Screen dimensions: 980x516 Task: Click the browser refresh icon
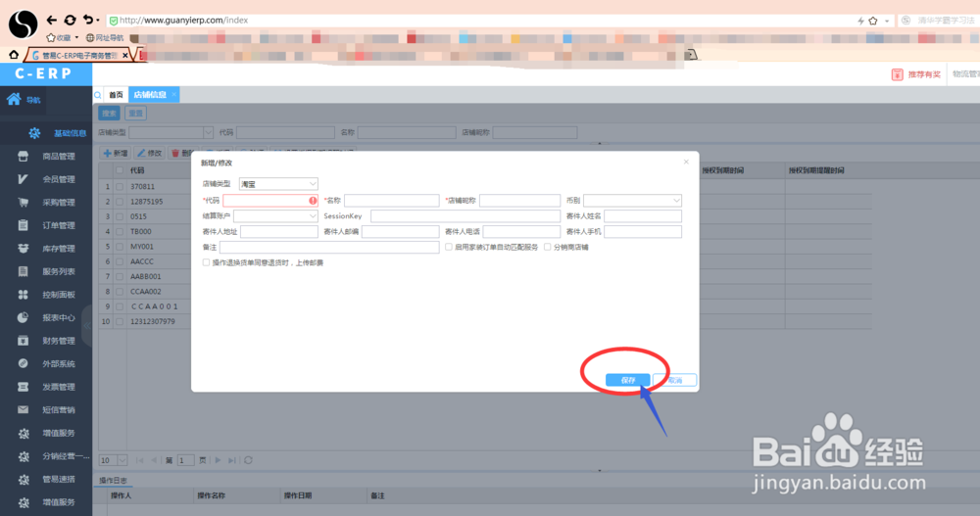[70, 20]
